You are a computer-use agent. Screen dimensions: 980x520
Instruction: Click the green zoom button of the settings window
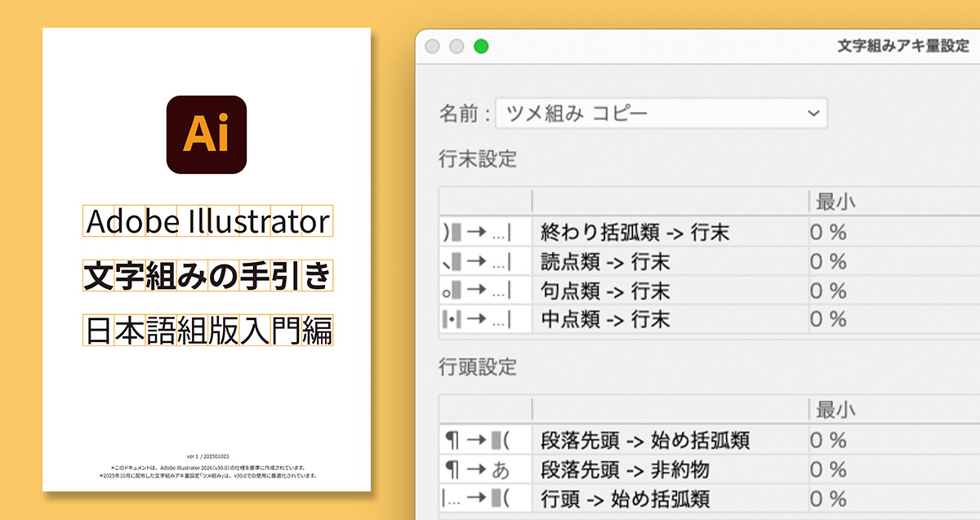(482, 47)
